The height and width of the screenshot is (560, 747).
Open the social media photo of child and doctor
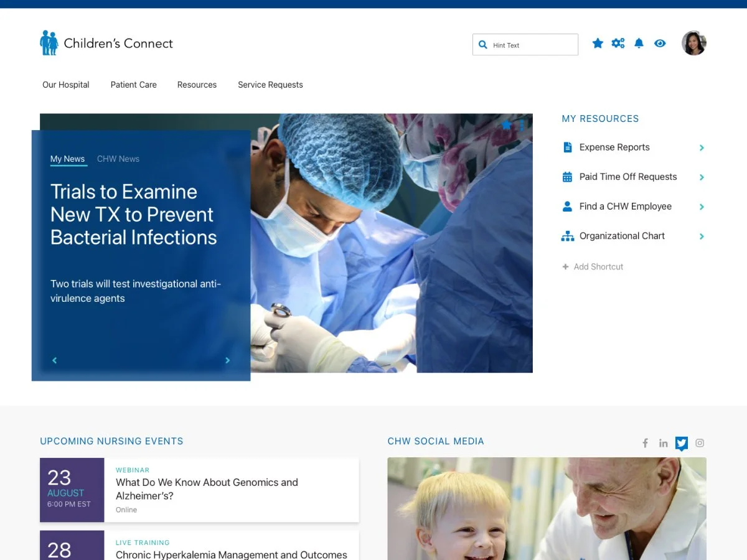click(x=547, y=509)
